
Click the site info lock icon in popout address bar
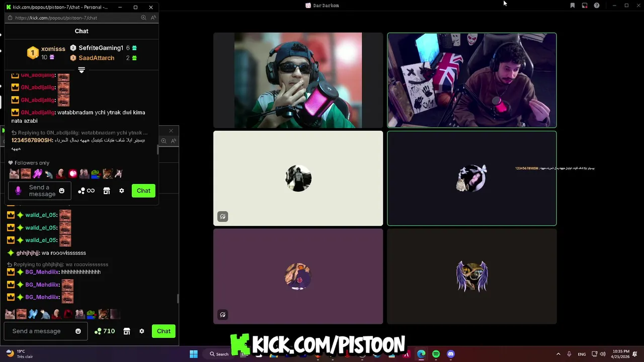[x=10, y=18]
